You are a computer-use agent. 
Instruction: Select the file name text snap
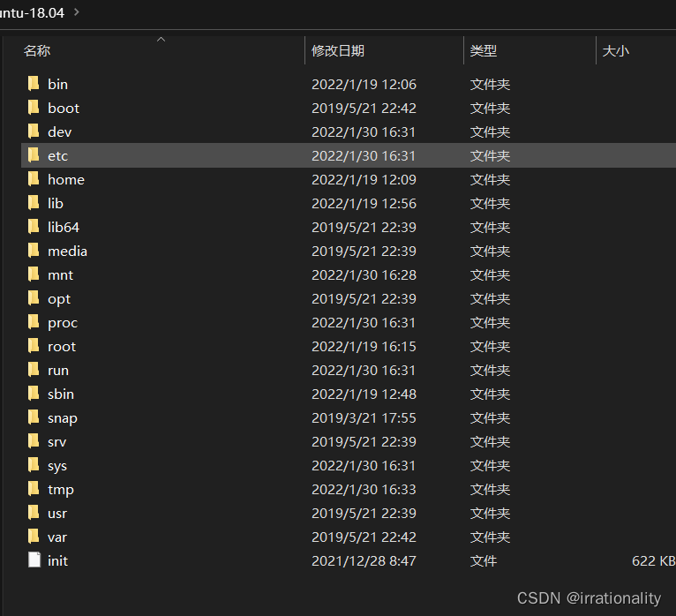pos(63,418)
